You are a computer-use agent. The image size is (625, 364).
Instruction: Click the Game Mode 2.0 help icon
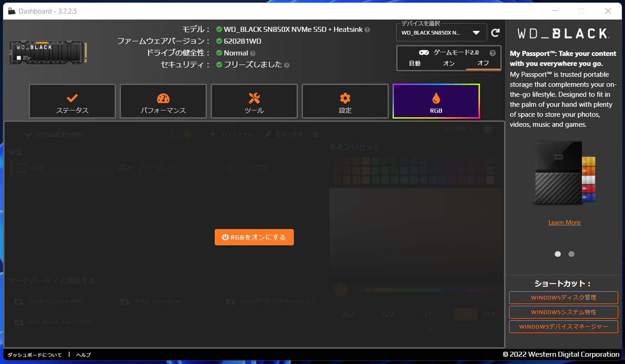click(x=493, y=53)
